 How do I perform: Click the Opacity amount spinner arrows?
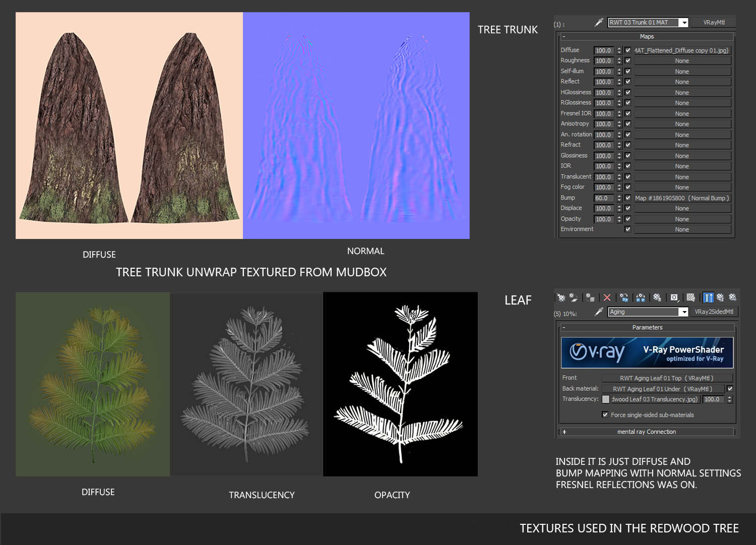coord(619,219)
